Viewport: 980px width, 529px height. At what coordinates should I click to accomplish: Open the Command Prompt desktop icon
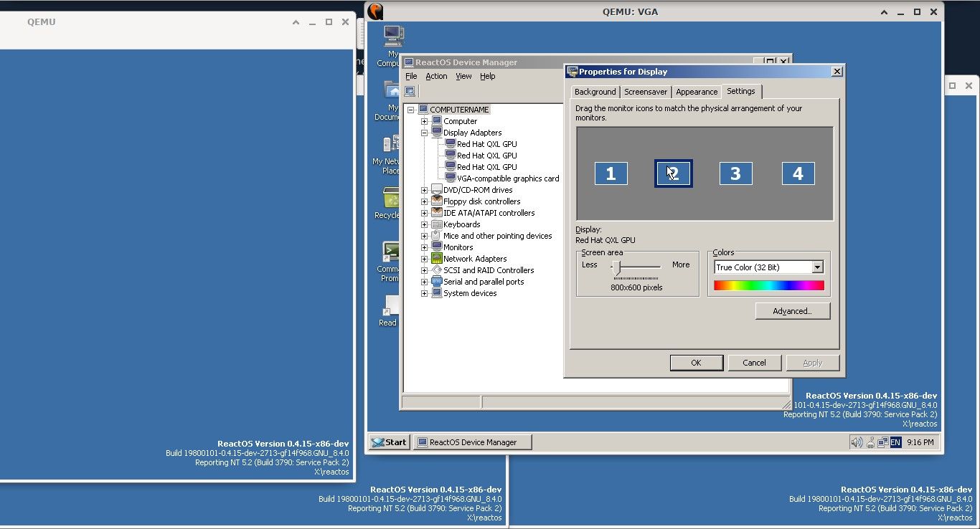coord(390,254)
